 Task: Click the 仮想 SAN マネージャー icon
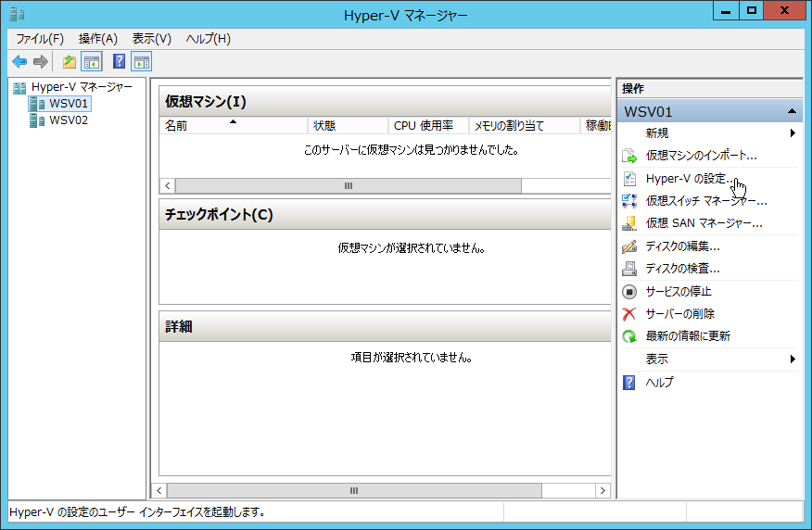629,223
